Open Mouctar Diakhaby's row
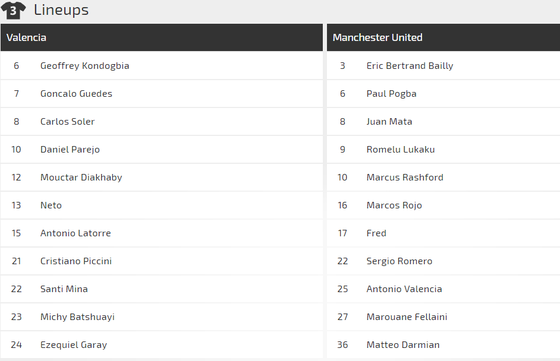 coord(162,177)
